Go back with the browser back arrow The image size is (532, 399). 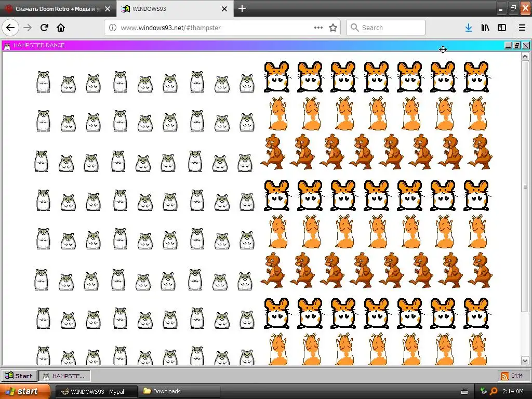click(x=10, y=28)
